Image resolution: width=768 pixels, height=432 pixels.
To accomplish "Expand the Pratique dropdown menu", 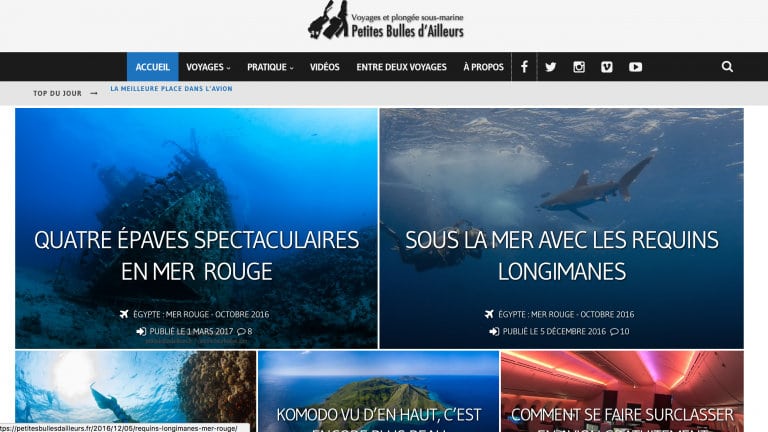I will coord(270,67).
